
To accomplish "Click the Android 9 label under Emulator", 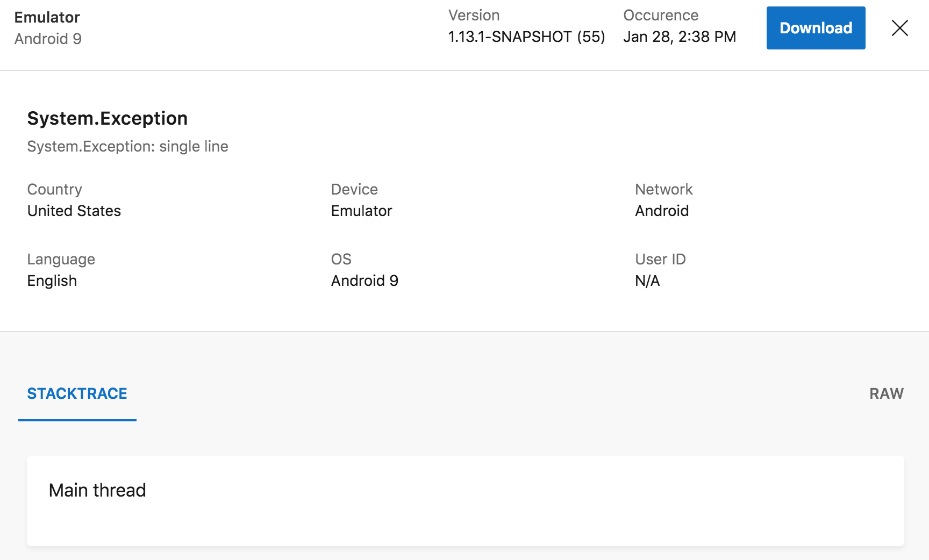I will tap(48, 39).
